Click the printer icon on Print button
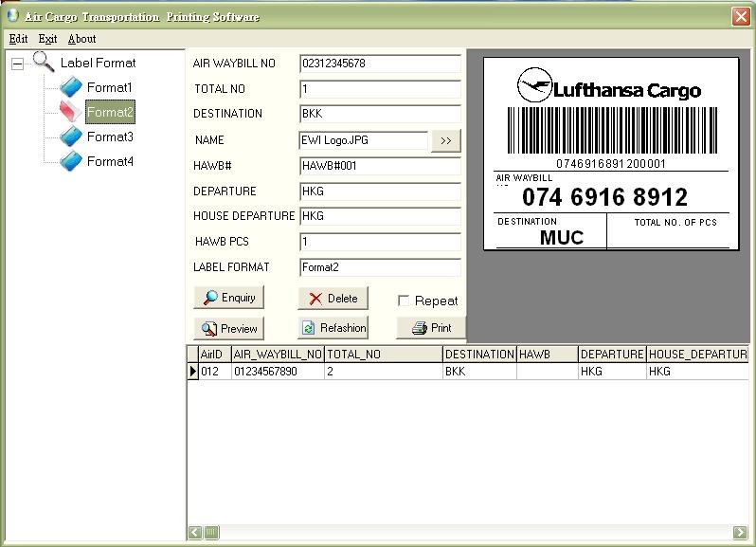Screen dimensions: 756x547 [420, 328]
